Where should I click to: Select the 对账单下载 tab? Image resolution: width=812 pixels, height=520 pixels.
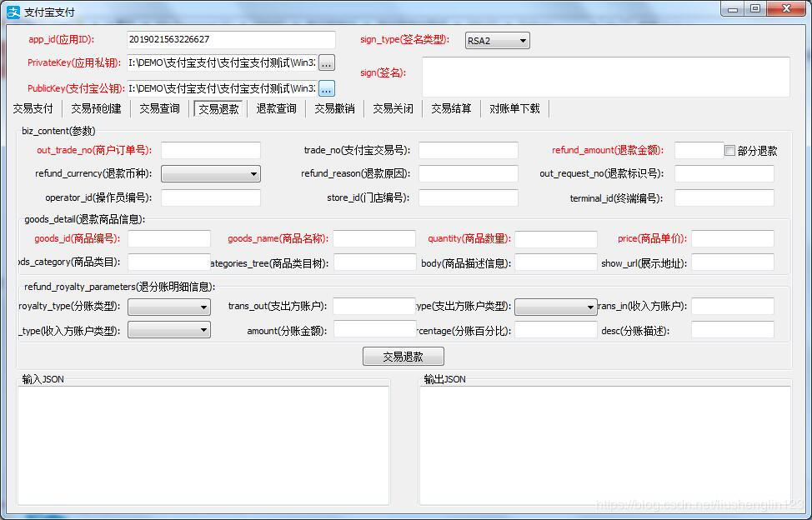(x=514, y=108)
